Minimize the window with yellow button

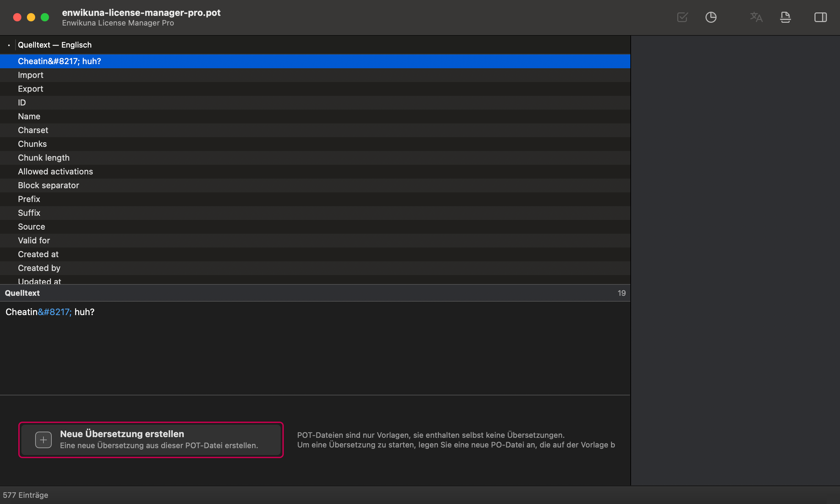point(31,17)
